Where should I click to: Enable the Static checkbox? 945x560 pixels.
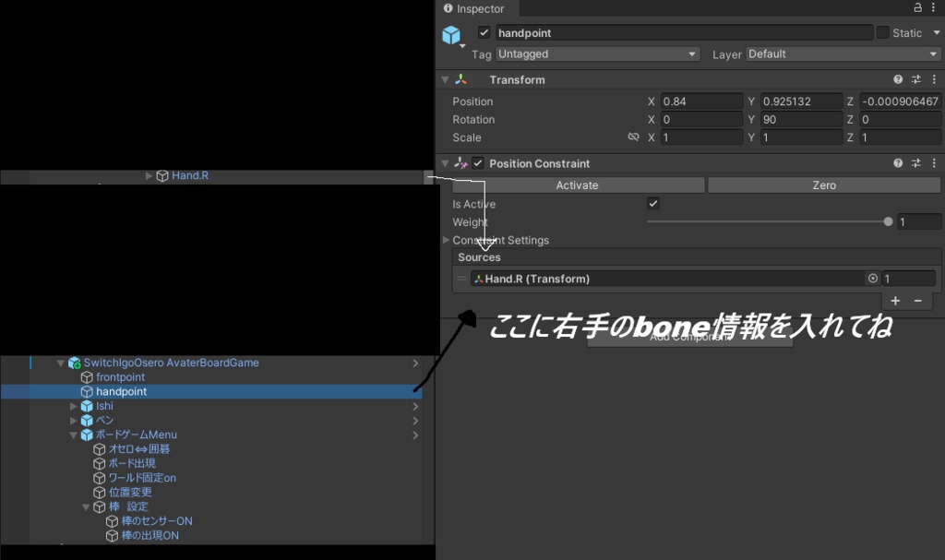tap(883, 32)
